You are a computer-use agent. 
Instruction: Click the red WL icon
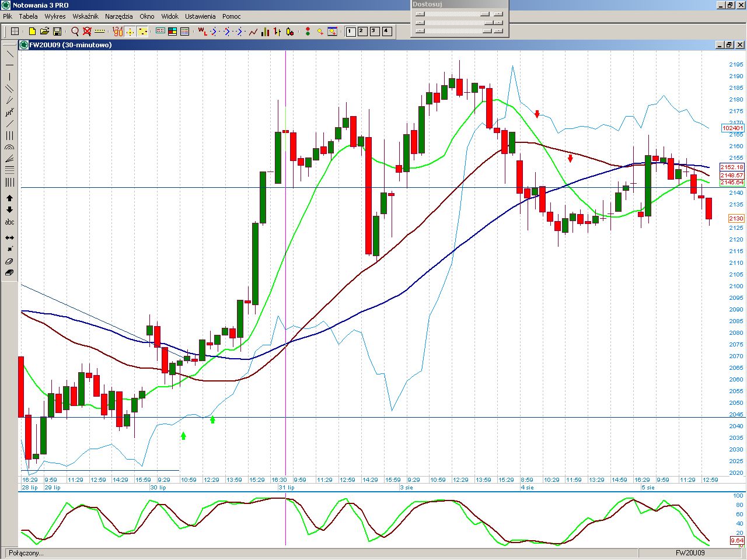[x=202, y=32]
